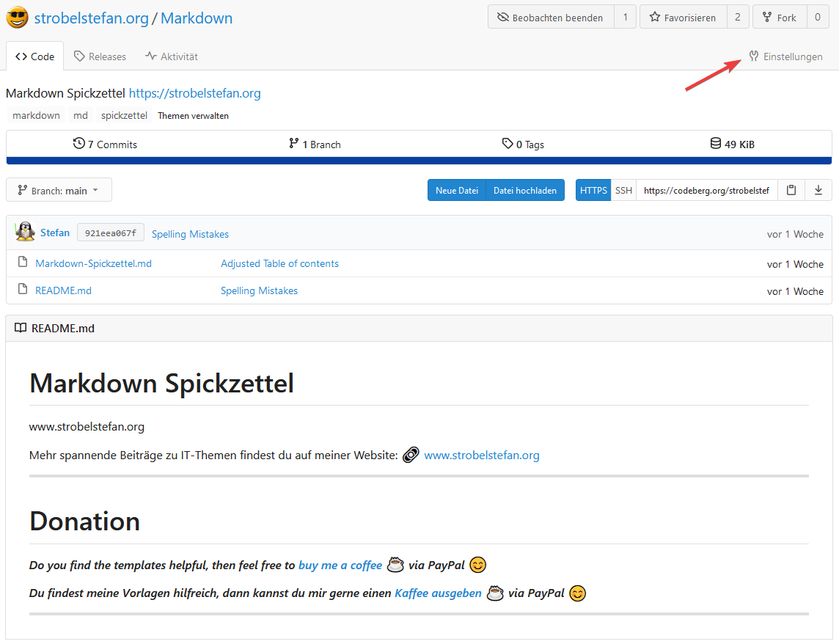Open Einstellungen repository settings
This screenshot has height=644, width=839.
(785, 56)
